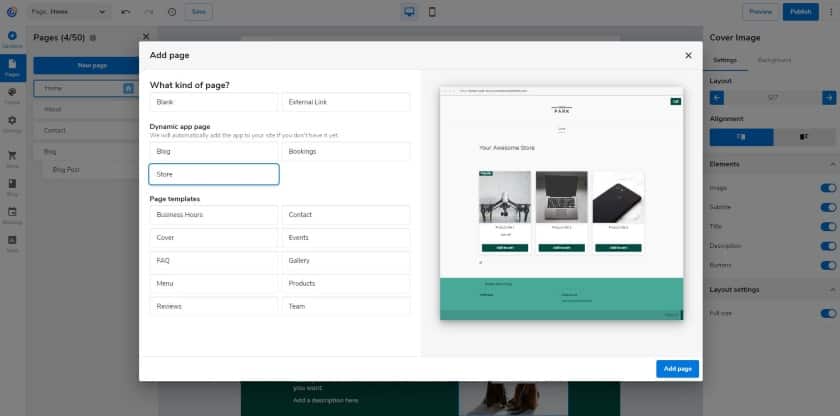Image resolution: width=840 pixels, height=416 pixels.
Task: Switch to the Background tab
Action: (x=774, y=60)
